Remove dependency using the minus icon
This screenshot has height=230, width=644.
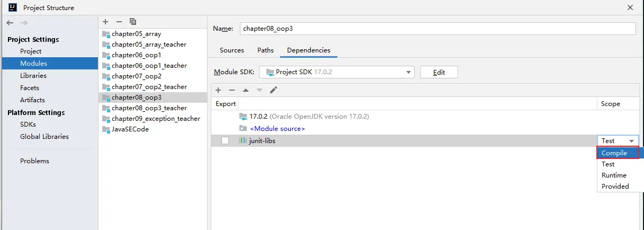pos(232,90)
